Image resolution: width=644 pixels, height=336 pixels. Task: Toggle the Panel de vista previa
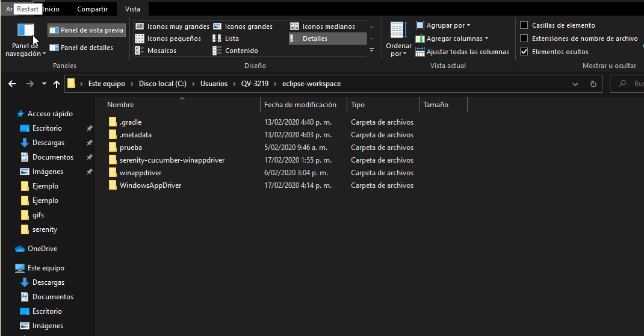coord(86,30)
